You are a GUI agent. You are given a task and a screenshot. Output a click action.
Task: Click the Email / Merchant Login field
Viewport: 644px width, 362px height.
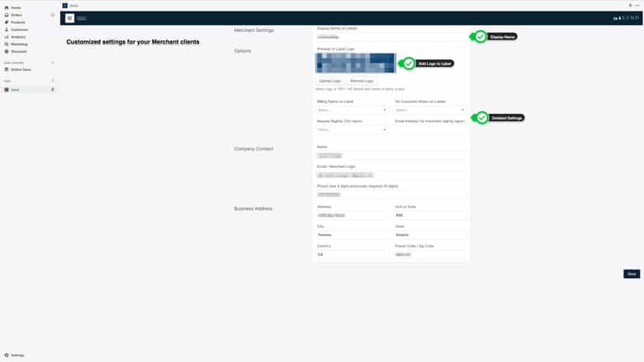[x=391, y=176]
